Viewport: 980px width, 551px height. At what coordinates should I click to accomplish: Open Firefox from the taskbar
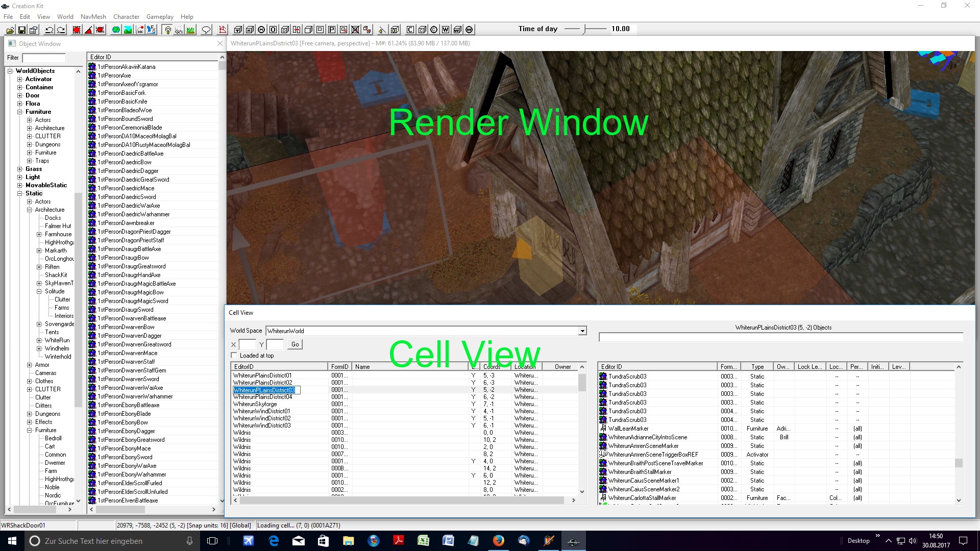click(x=498, y=541)
